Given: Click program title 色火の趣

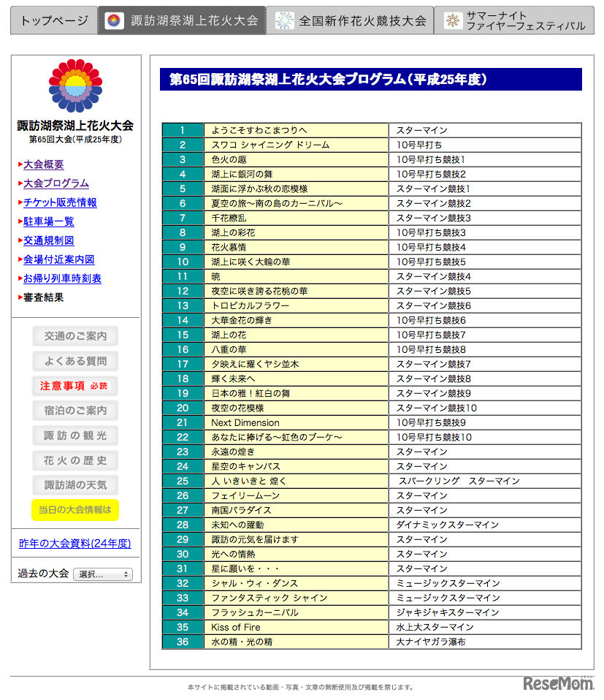Looking at the screenshot, I should click(229, 160).
